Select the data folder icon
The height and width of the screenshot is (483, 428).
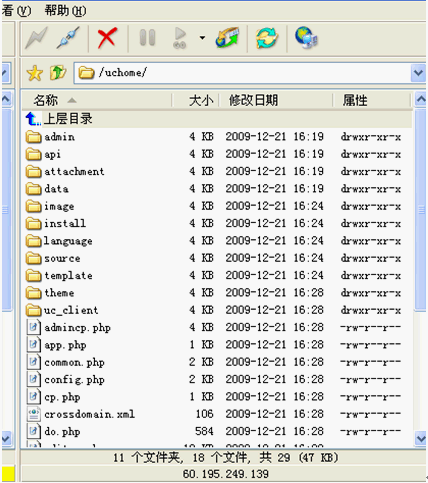click(34, 189)
